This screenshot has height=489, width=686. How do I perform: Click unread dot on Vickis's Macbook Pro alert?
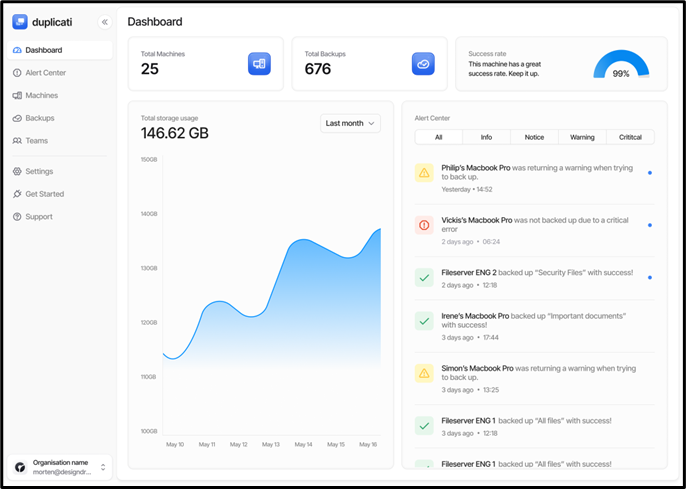[650, 225]
